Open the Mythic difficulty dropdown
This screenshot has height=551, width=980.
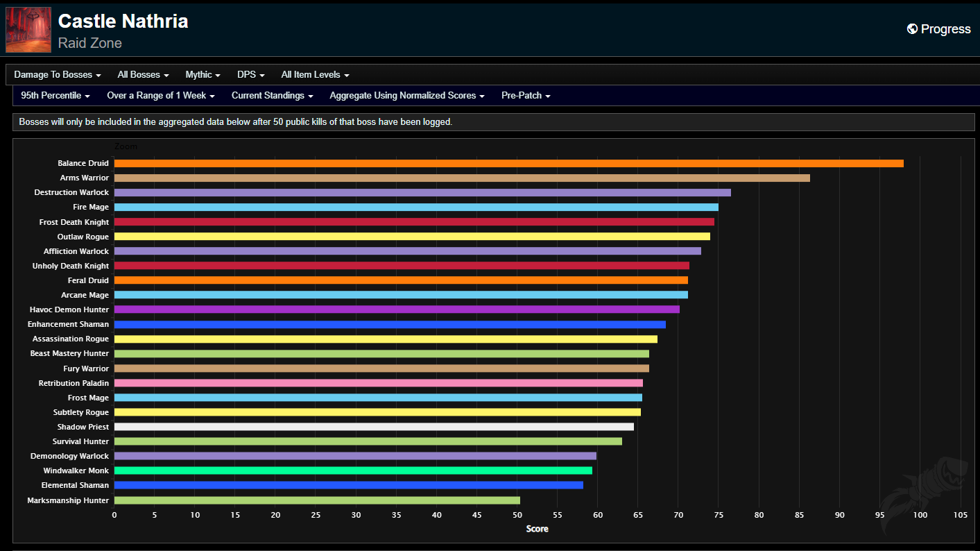[203, 74]
